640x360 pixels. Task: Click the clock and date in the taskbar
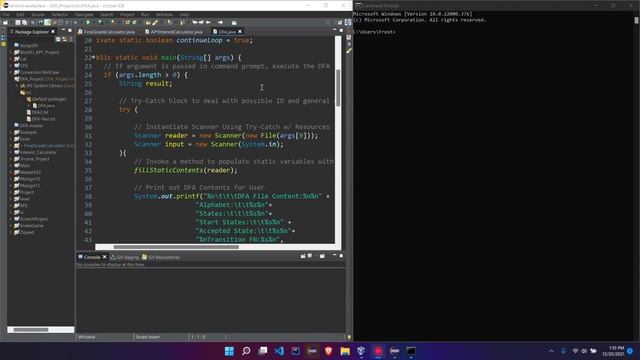pyautogui.click(x=613, y=351)
